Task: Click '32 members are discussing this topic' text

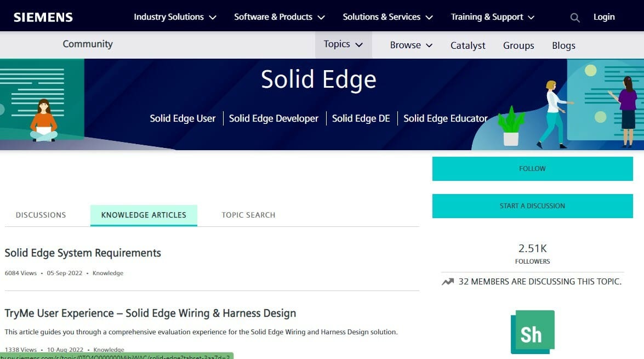Action: tap(540, 281)
